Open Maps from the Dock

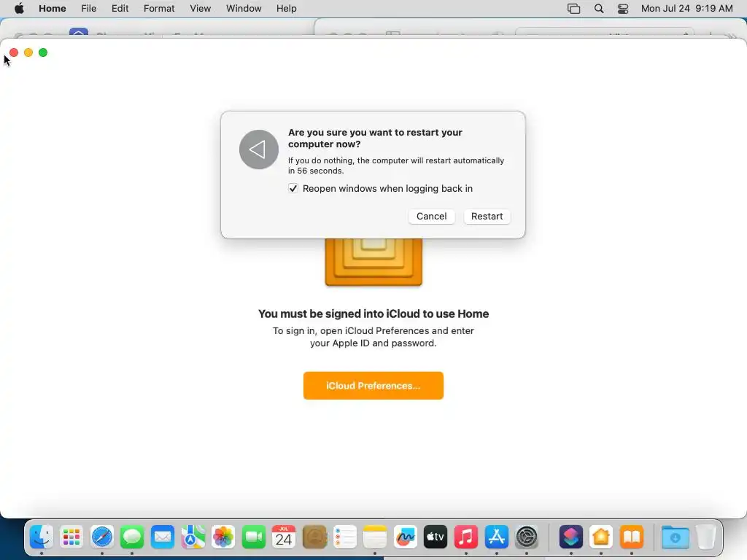[x=193, y=537]
